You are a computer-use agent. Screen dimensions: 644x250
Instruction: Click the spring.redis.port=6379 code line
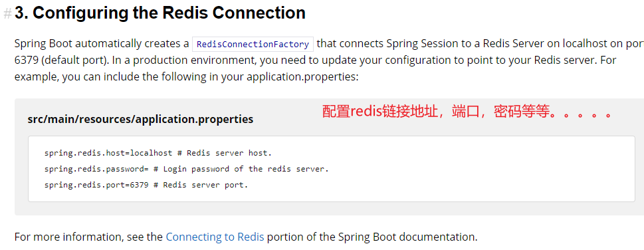click(146, 185)
